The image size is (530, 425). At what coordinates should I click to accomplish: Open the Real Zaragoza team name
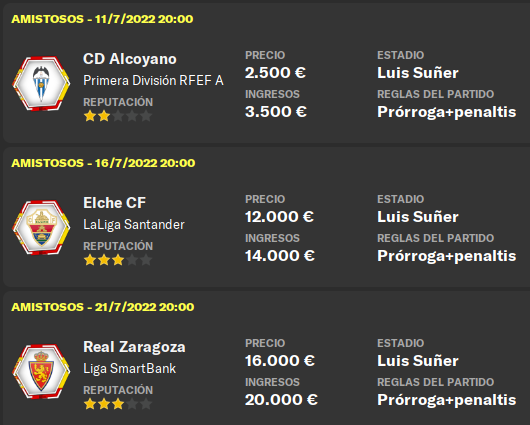tap(134, 347)
